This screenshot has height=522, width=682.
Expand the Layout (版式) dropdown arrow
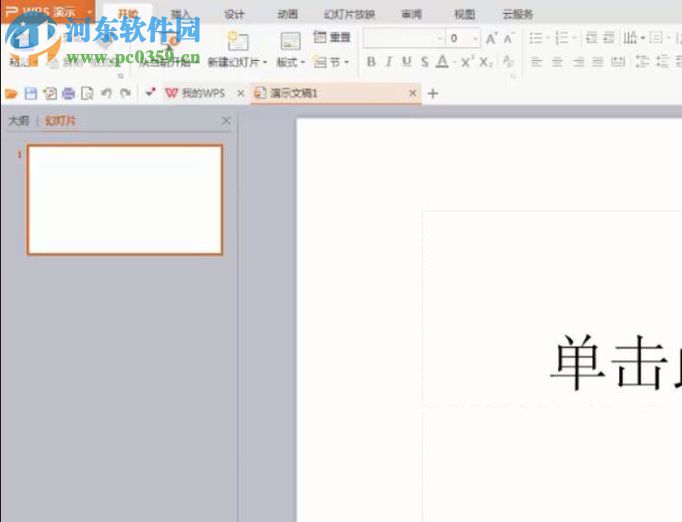pyautogui.click(x=303, y=62)
